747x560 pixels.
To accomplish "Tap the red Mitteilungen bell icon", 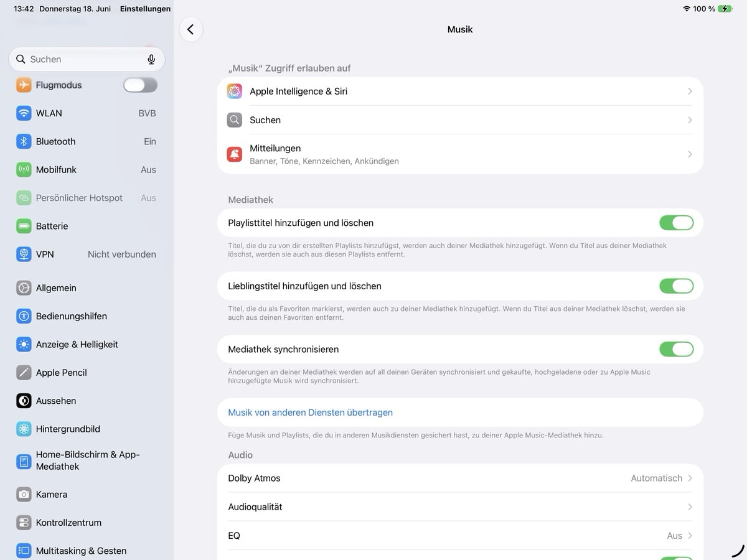I will pyautogui.click(x=235, y=154).
